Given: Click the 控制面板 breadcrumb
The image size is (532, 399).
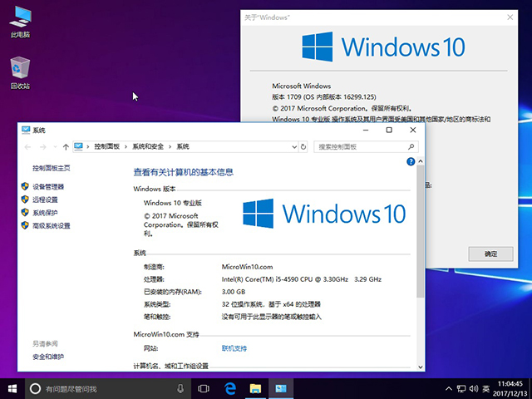Looking at the screenshot, I should tap(107, 146).
